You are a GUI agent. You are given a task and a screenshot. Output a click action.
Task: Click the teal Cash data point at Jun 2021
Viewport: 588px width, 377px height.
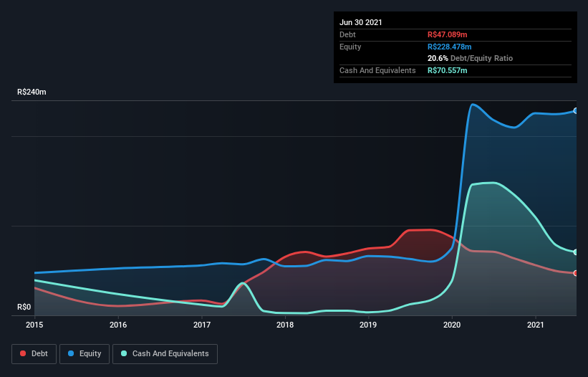[576, 252]
